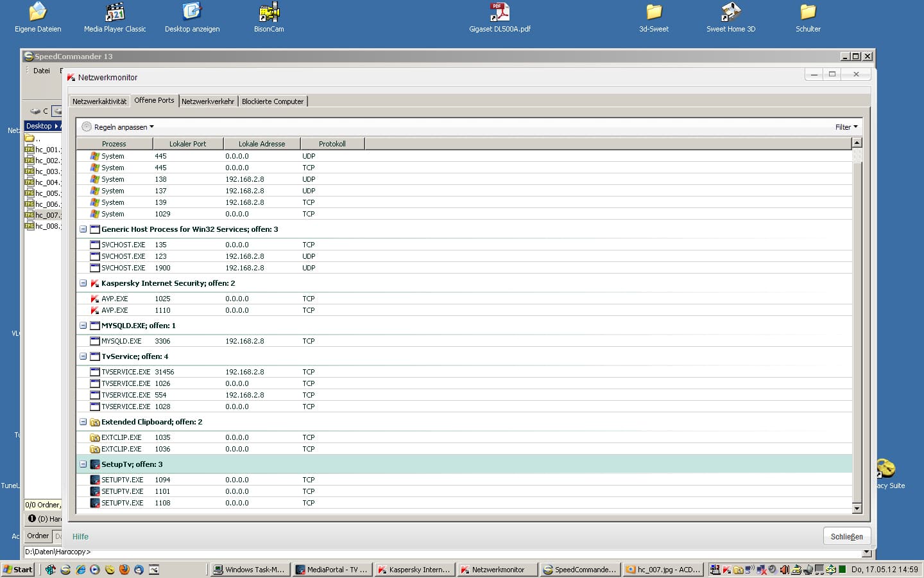Click the volume speaker tray icon
The image size is (924, 578).
(783, 570)
